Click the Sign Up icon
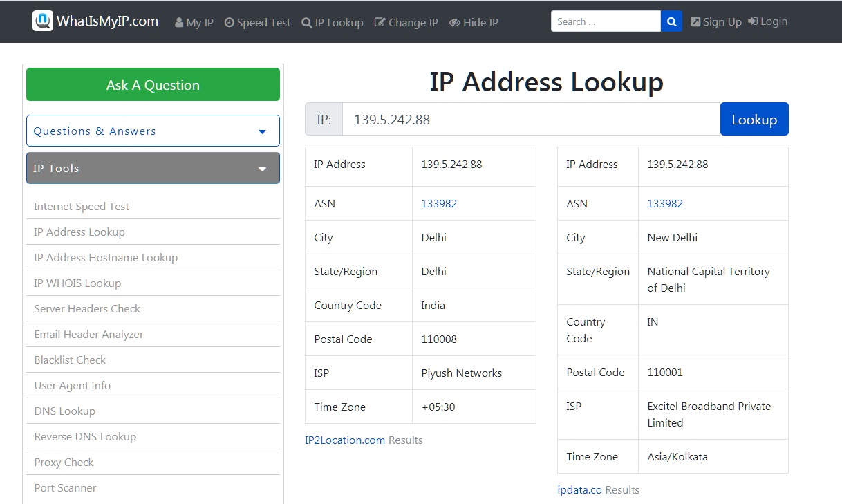The image size is (842, 504). (695, 22)
